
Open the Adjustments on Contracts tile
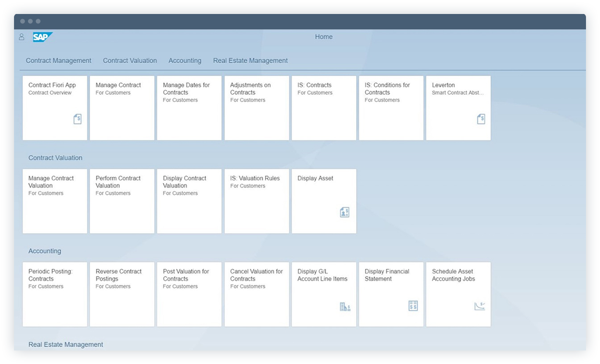[256, 107]
